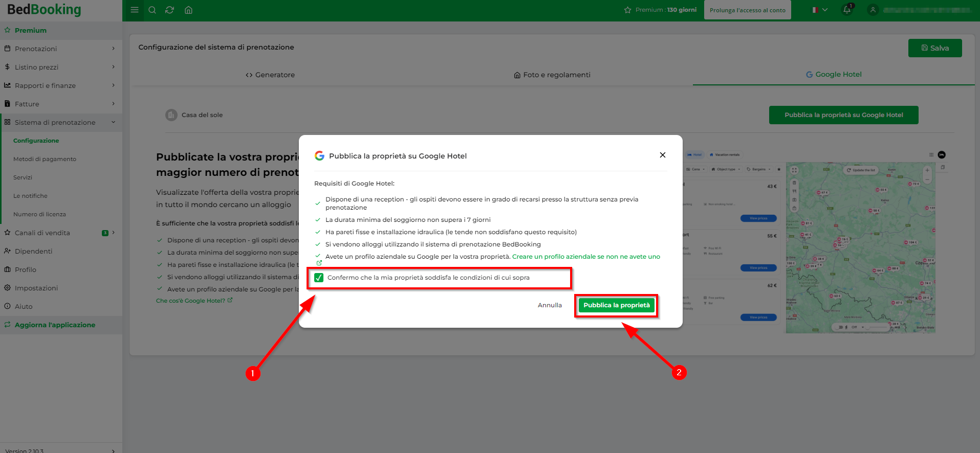Expand the Fatture menu arrow
Screen dimensions: 980x453
[113, 104]
